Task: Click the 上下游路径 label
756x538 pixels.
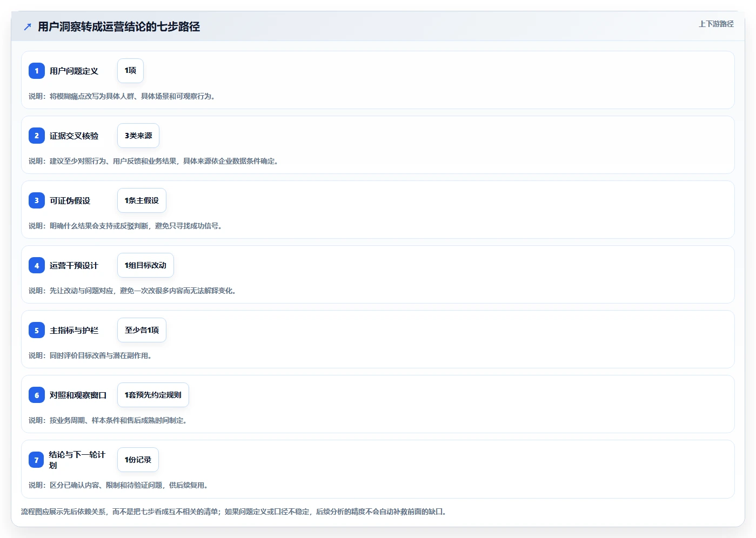Action: coord(716,24)
